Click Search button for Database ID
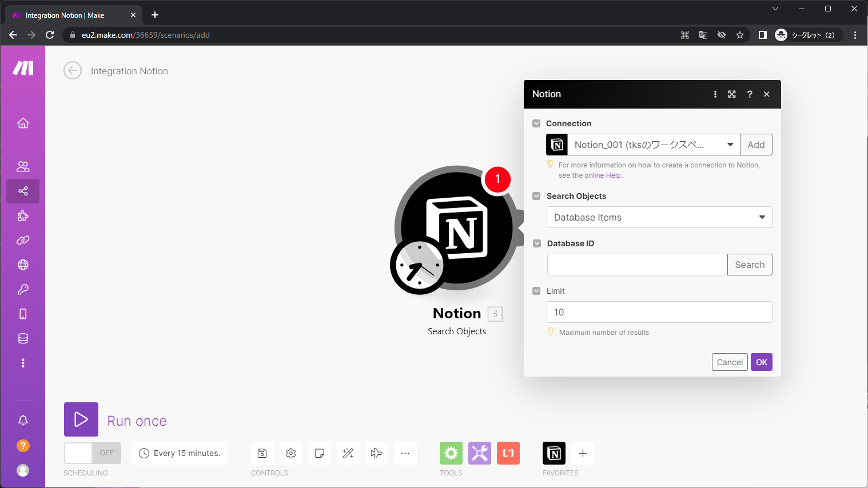The height and width of the screenshot is (488, 868). pos(750,265)
